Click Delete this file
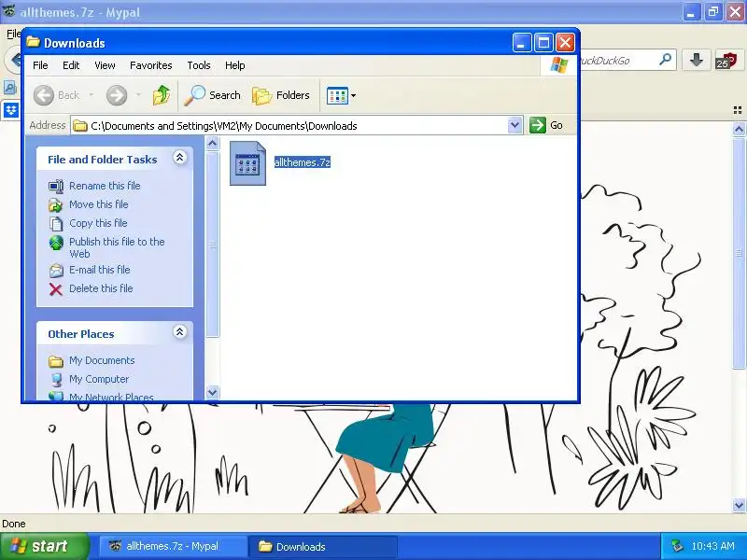Viewport: 747px width, 560px height. tap(101, 288)
